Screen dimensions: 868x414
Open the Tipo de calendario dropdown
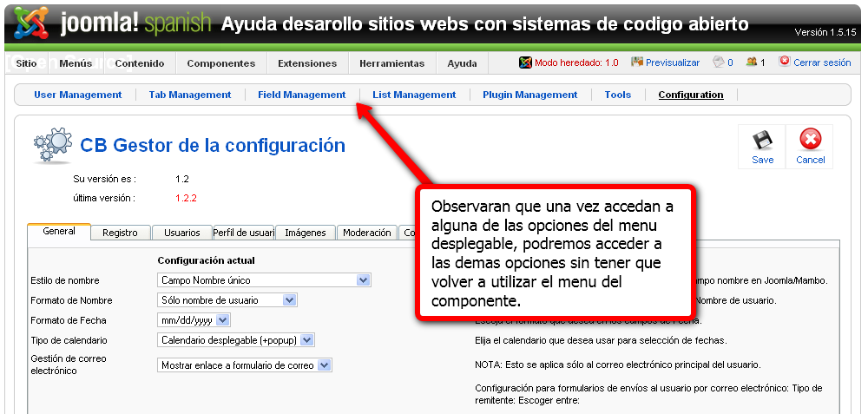coord(236,340)
